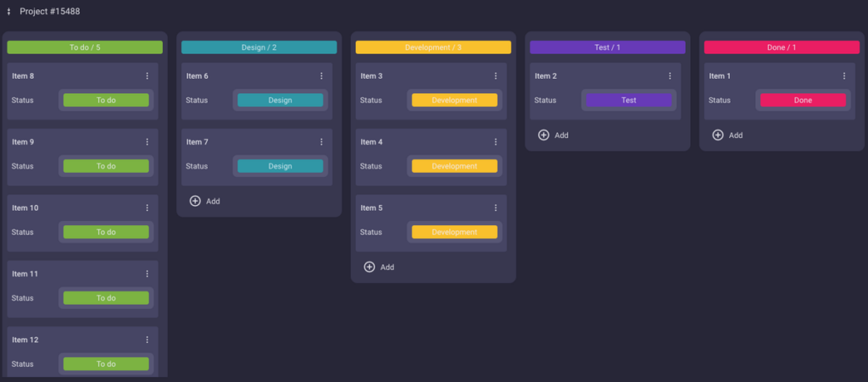The image size is (868, 382).
Task: Select the Development / 3 column header
Action: click(433, 47)
